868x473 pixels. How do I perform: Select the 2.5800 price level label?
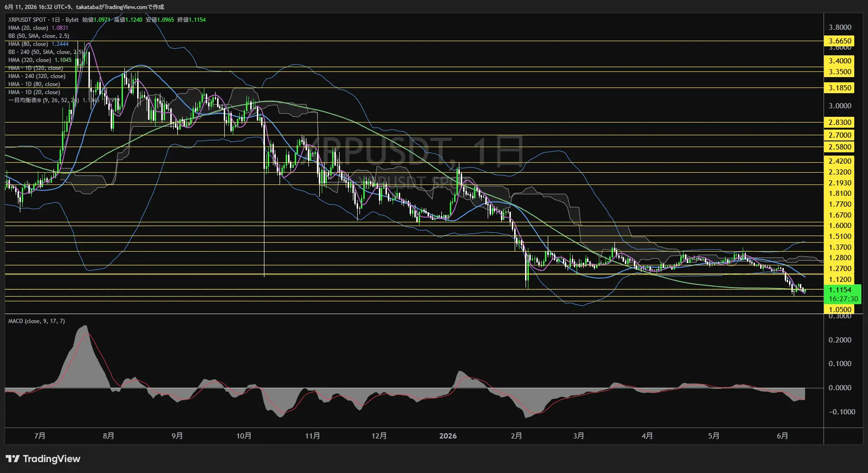click(840, 147)
